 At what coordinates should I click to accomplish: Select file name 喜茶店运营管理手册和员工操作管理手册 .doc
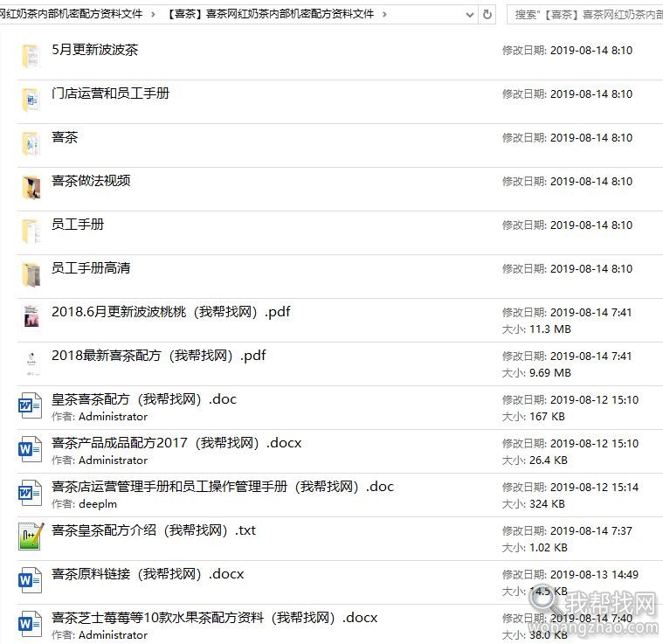point(223,487)
